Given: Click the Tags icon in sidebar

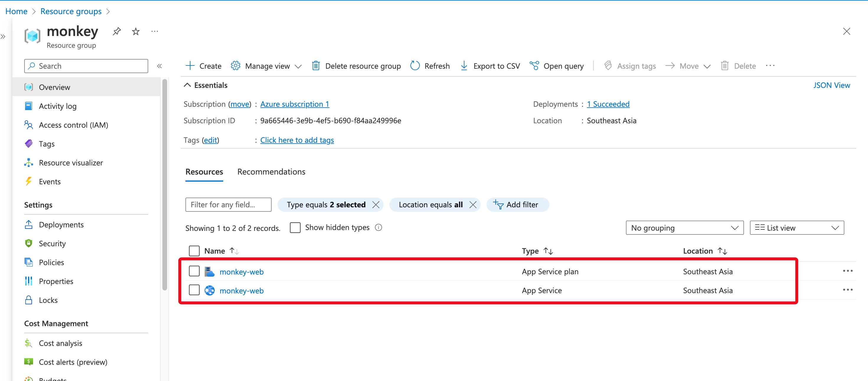Looking at the screenshot, I should (29, 143).
